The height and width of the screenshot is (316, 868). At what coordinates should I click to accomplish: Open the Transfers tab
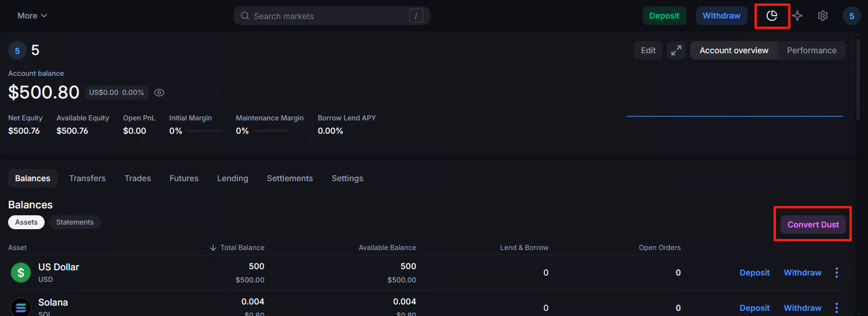(87, 178)
